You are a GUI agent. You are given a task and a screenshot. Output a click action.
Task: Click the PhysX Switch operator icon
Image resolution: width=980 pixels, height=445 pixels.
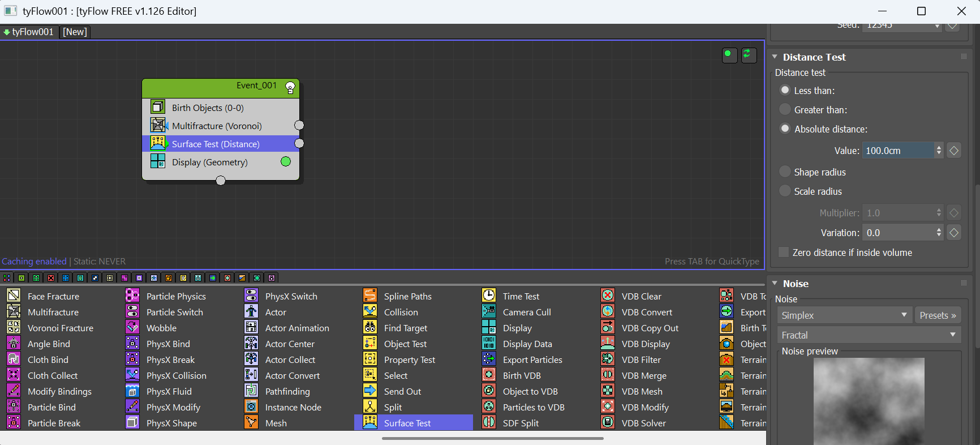point(251,296)
